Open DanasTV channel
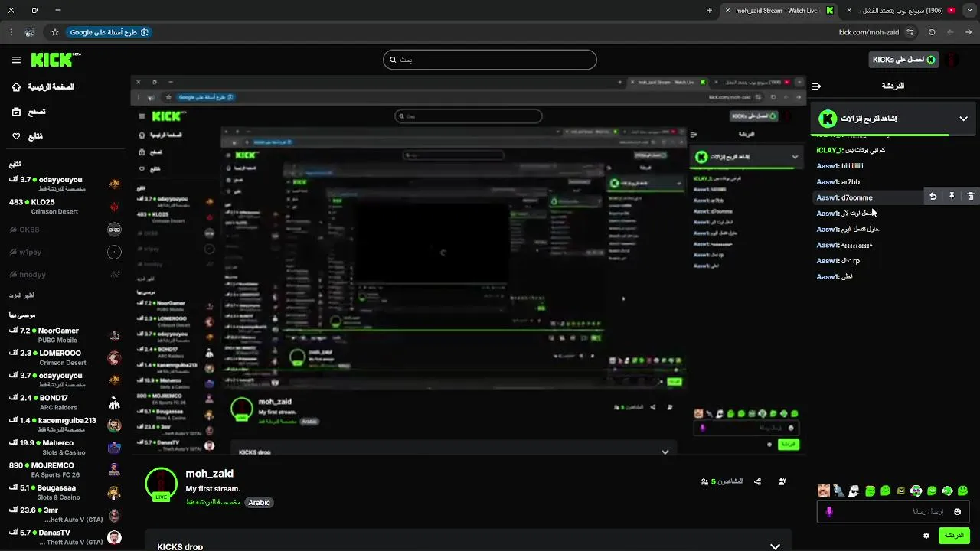The height and width of the screenshot is (551, 980). (x=64, y=537)
